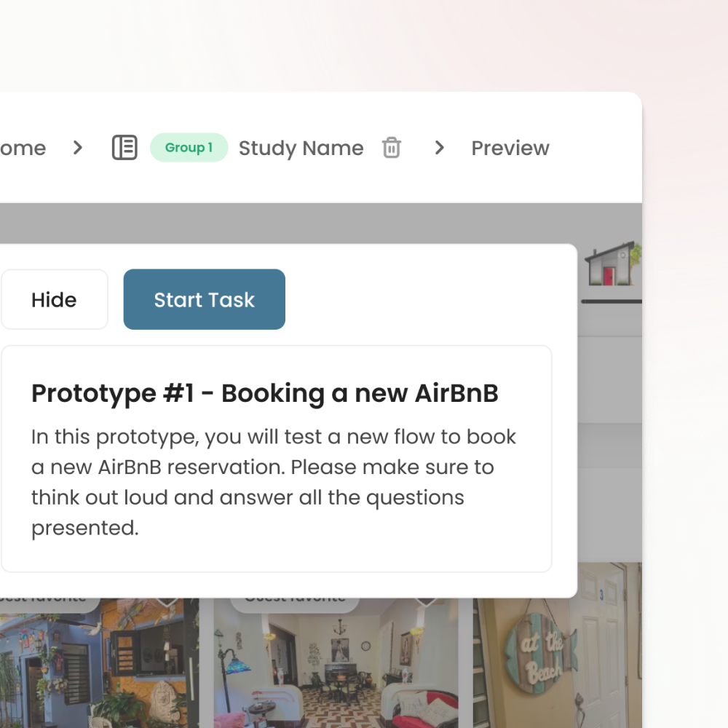Viewport: 728px width, 728px height.
Task: Click the Prototype #1 task title
Action: 265,393
